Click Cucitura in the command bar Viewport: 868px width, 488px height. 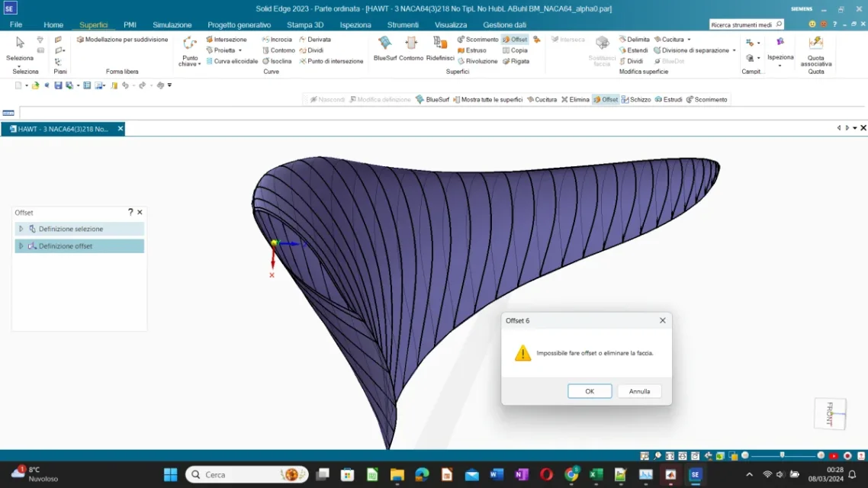pyautogui.click(x=542, y=100)
